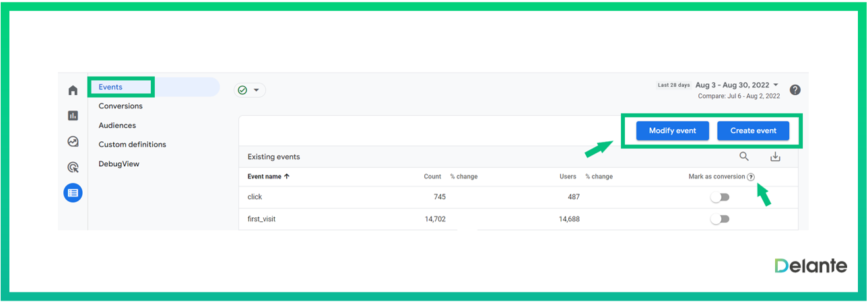Open the Audiences menu item

click(117, 126)
